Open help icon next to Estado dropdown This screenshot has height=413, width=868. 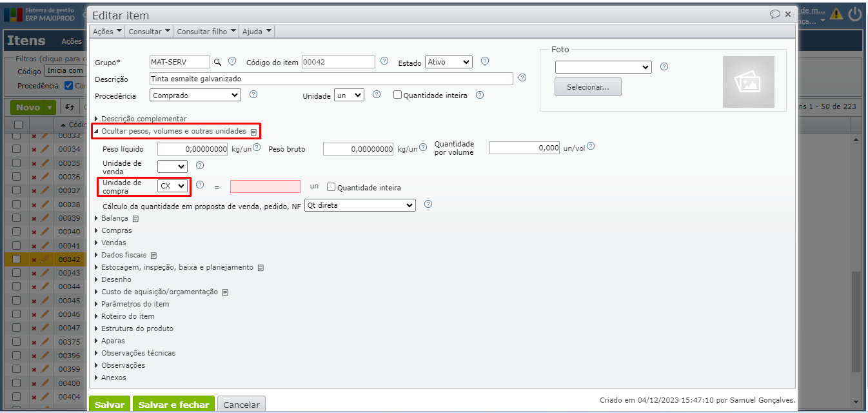coord(485,61)
